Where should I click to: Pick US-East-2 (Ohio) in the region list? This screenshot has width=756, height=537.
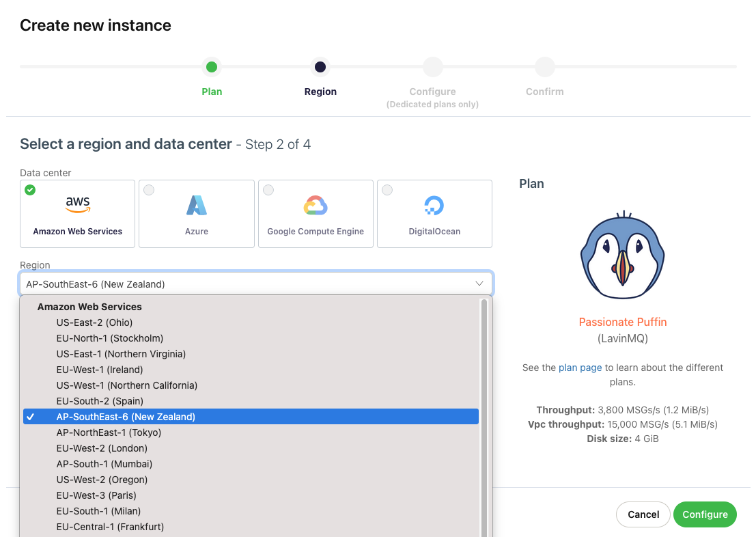pos(94,322)
